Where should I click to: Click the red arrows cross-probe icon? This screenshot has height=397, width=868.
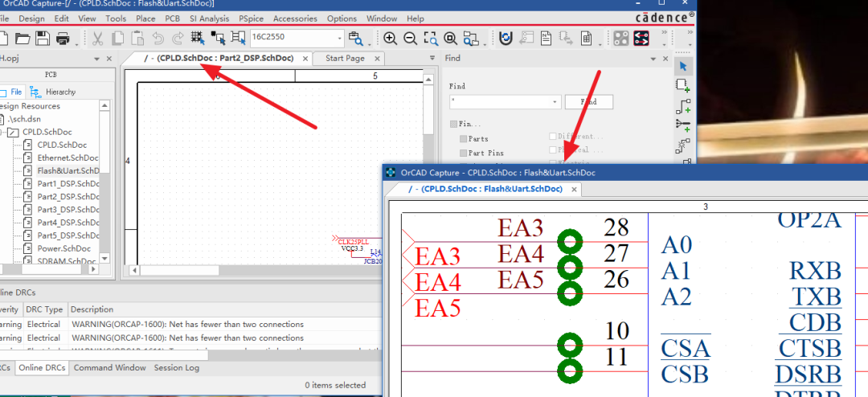tap(641, 39)
